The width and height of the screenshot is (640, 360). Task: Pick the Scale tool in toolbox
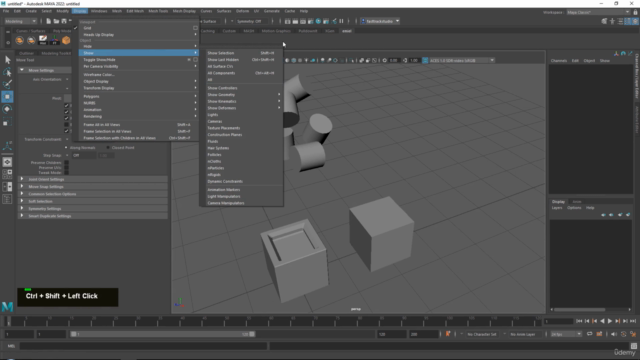[7, 122]
